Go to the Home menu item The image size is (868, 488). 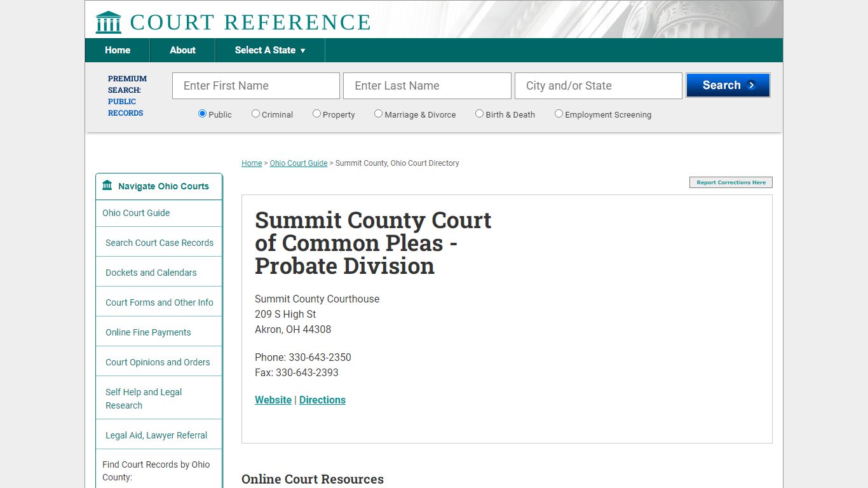(118, 50)
